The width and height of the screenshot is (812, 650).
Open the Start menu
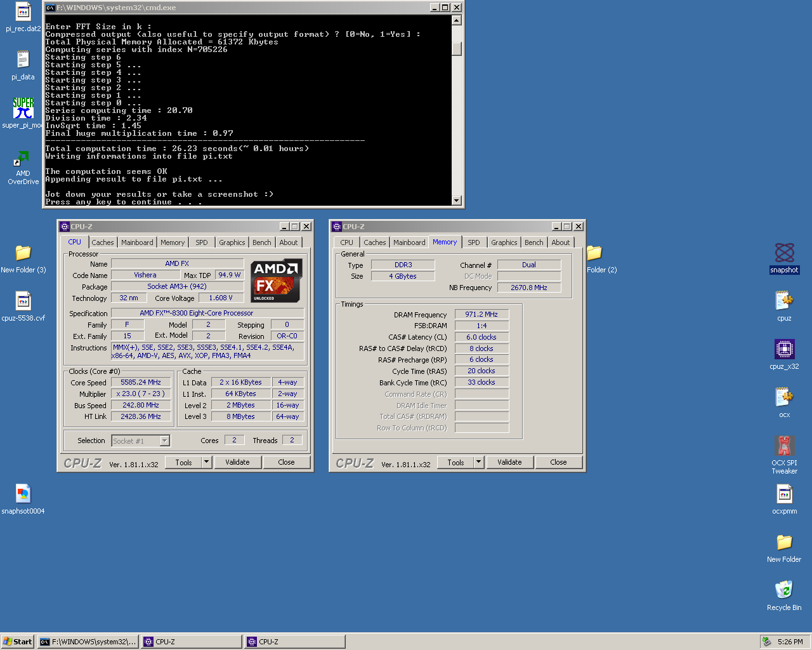click(18, 642)
